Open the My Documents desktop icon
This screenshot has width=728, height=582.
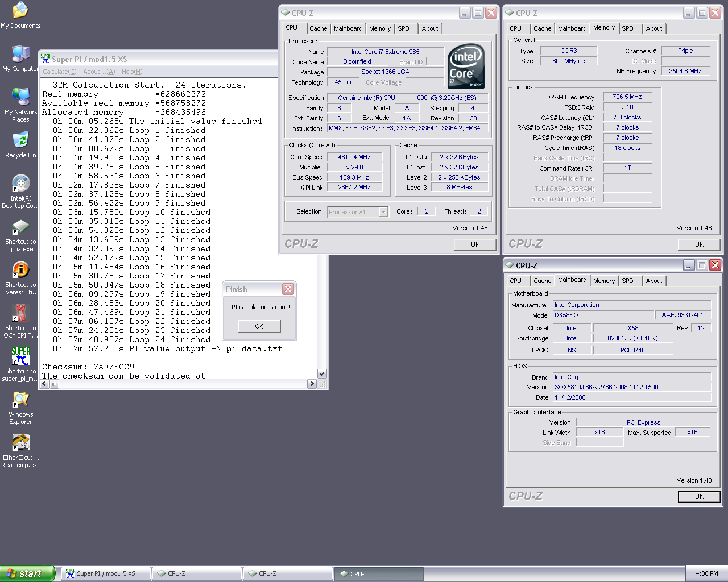pyautogui.click(x=20, y=15)
